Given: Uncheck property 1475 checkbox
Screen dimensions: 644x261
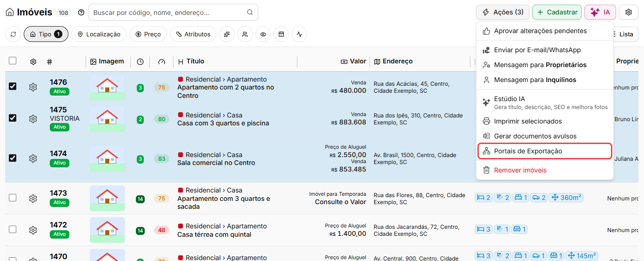Looking at the screenshot, I should click(13, 118).
